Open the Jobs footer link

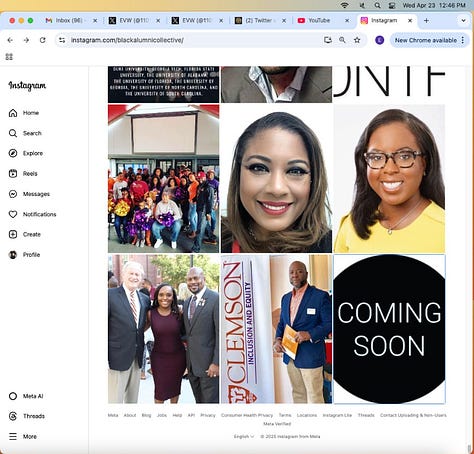[x=162, y=415]
